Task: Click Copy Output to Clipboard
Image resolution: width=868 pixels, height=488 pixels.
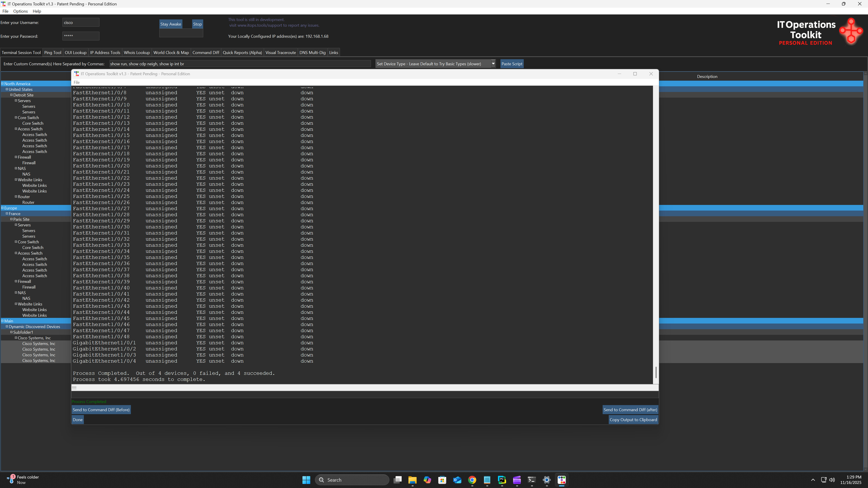Action: click(x=633, y=419)
